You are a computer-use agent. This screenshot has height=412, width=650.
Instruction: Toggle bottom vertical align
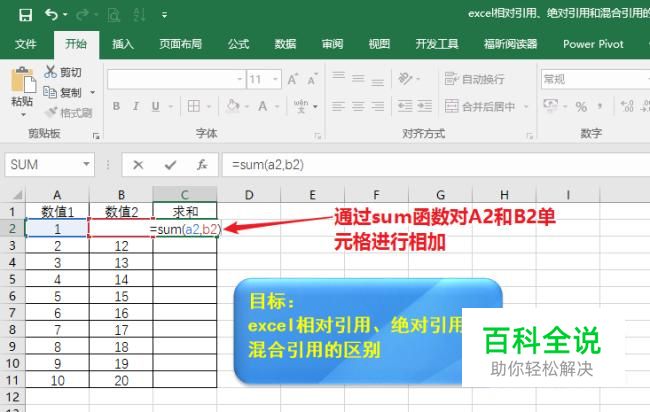point(377,82)
